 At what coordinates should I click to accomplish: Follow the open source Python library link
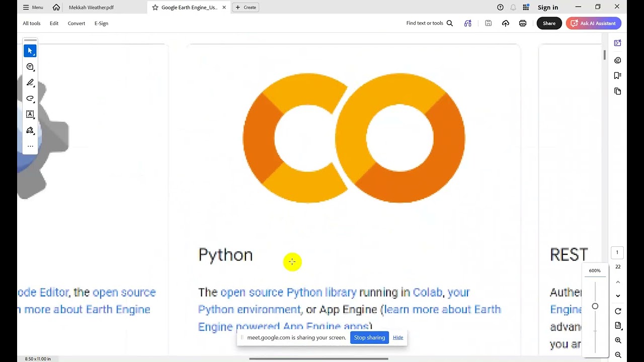pyautogui.click(x=288, y=292)
